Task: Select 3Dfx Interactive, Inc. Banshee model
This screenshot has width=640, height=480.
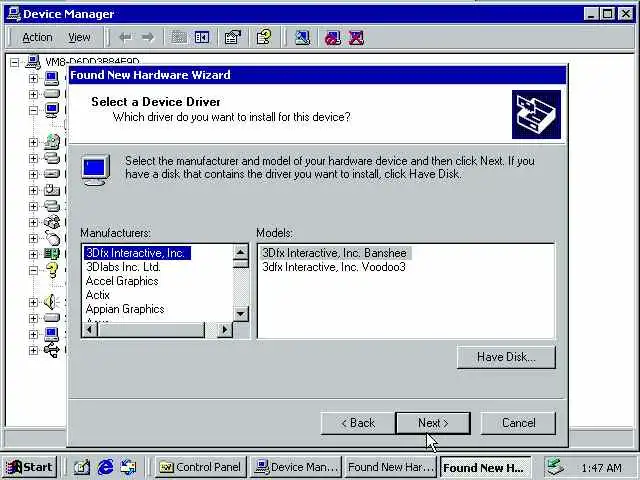Action: pyautogui.click(x=334, y=253)
